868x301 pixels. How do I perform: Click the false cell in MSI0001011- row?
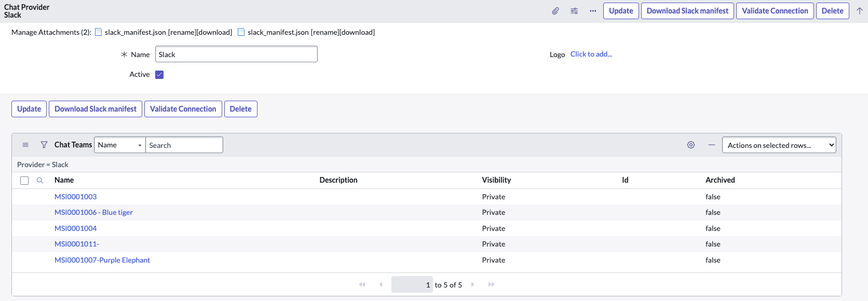tap(713, 244)
